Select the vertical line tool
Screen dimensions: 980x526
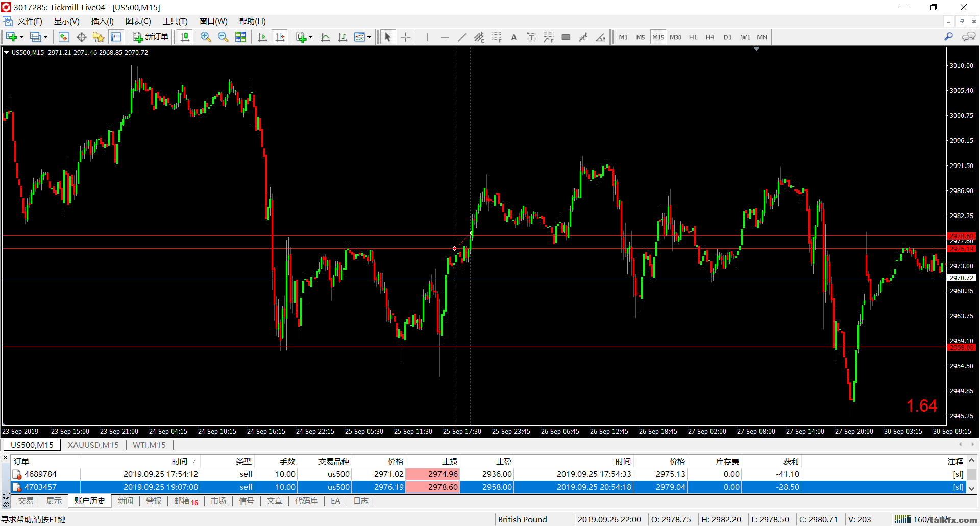coord(427,37)
